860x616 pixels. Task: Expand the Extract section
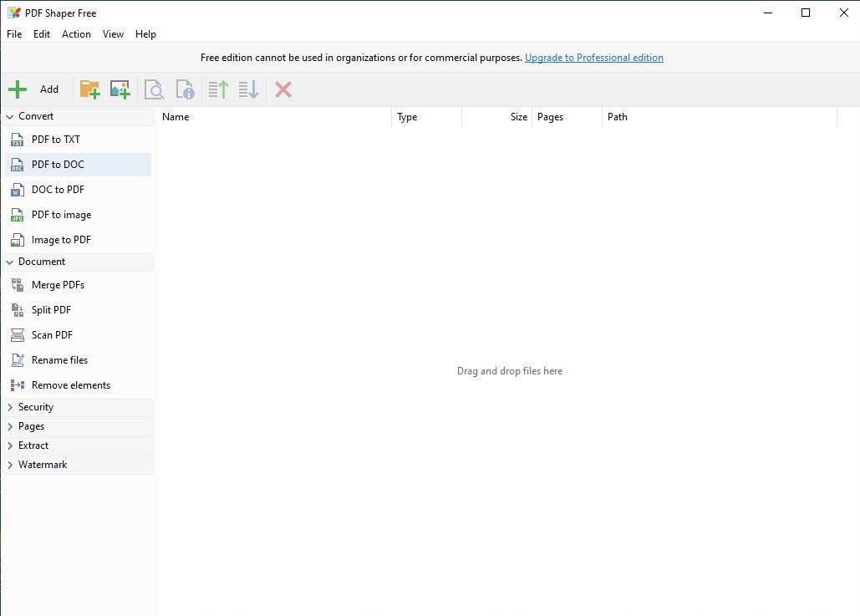tap(9, 445)
